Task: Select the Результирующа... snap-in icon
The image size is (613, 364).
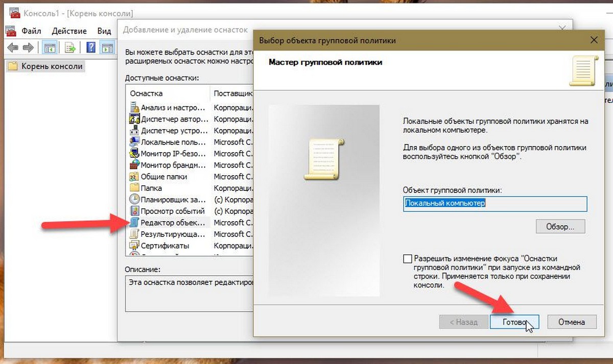Action: pos(134,234)
